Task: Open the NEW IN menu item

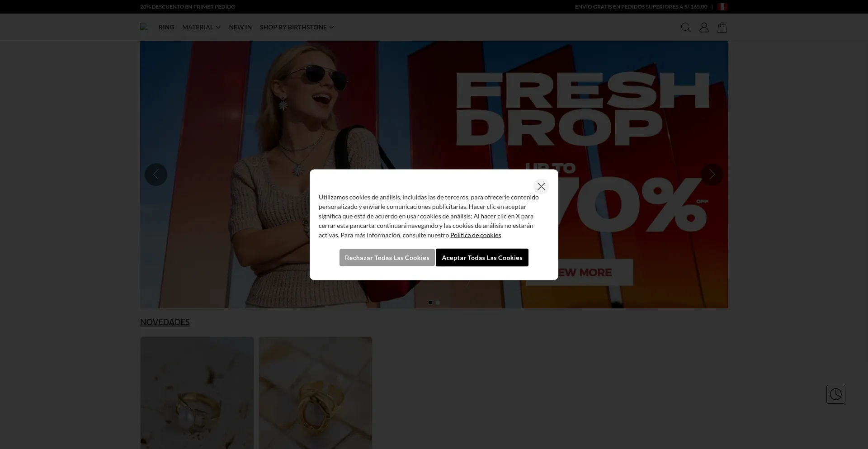Action: 240,27
